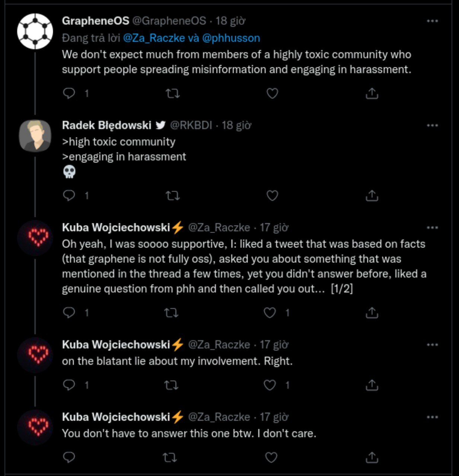Reply to the GrapheneOS tweet

(x=69, y=93)
